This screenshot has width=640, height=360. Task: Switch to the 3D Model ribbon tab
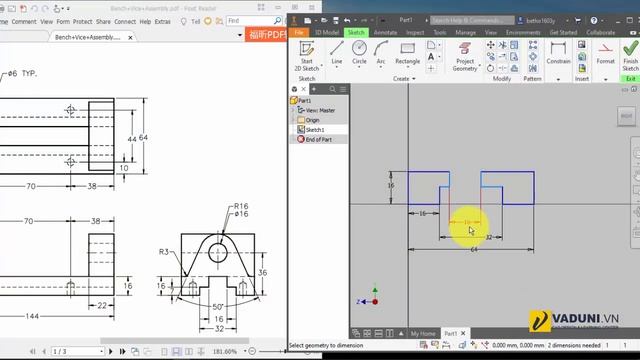[x=327, y=32]
